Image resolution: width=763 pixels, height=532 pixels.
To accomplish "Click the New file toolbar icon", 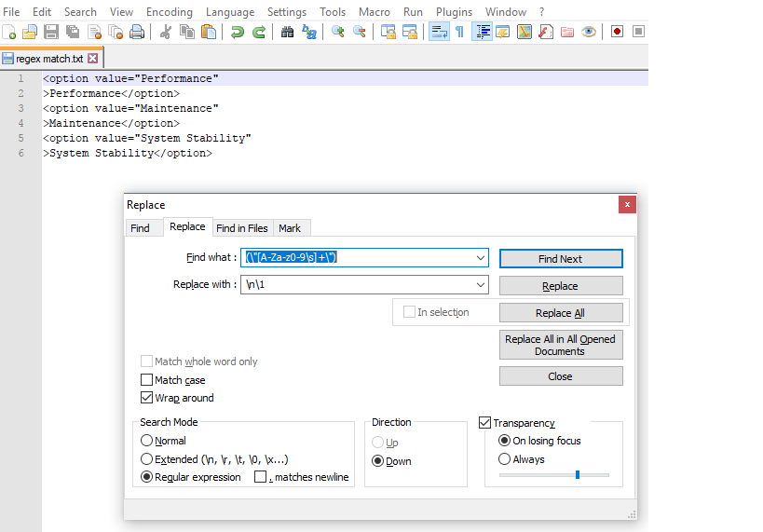I will (x=8, y=32).
